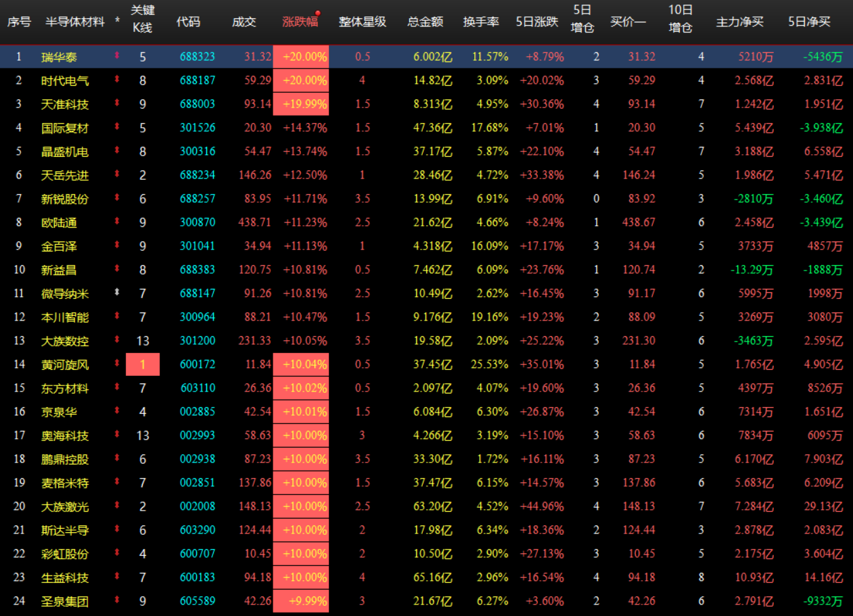
Task: Sort by the 5日增仓 column header
Action: point(582,19)
